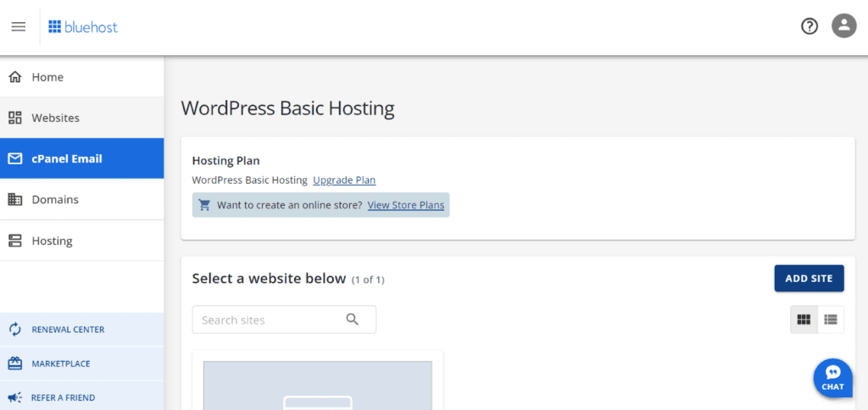Focus the Search sites input field
Image resolution: width=868 pixels, height=410 pixels.
coord(284,319)
